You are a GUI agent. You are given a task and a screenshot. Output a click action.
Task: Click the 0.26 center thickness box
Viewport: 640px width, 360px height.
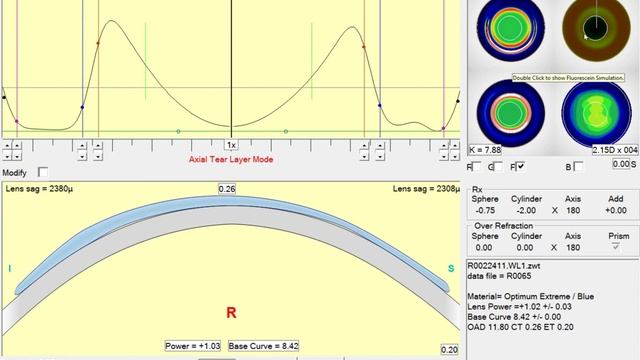(227, 189)
